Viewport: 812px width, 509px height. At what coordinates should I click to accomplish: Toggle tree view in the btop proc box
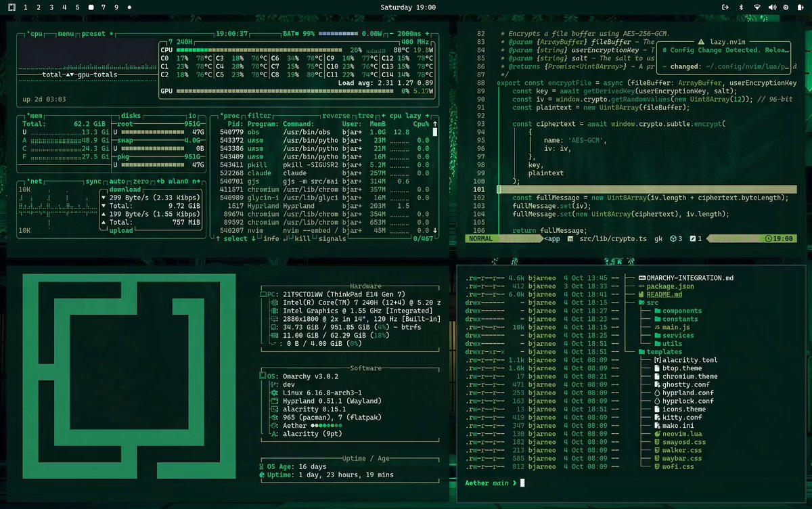click(x=365, y=116)
